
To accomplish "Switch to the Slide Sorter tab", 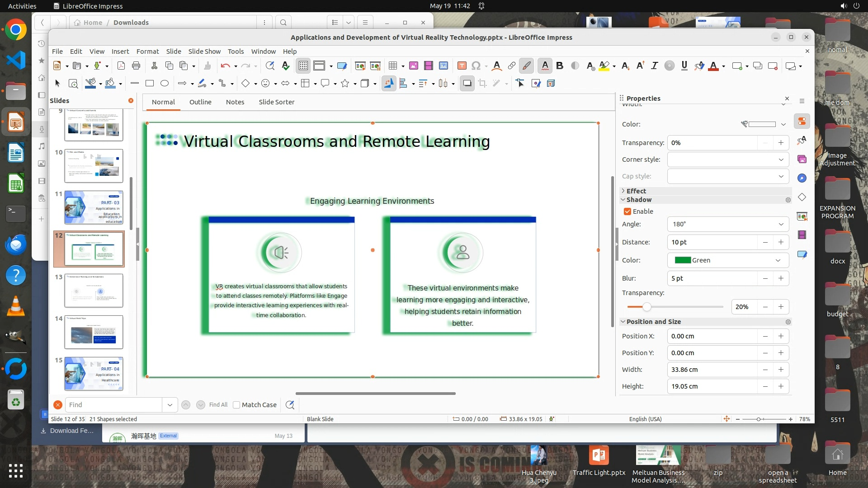I will pyautogui.click(x=276, y=102).
